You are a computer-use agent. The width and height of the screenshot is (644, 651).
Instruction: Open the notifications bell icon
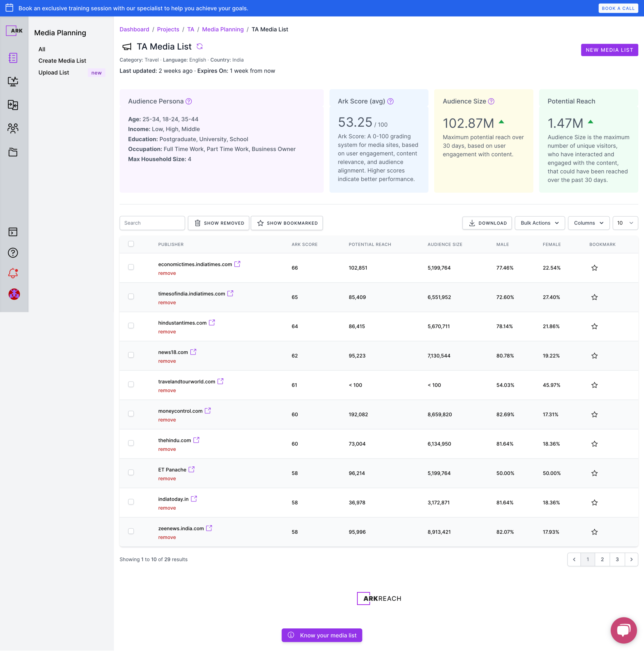coord(13,273)
